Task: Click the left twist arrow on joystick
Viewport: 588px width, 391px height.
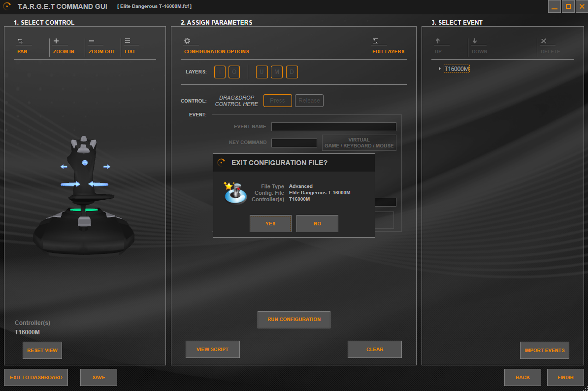Action: tap(70, 184)
